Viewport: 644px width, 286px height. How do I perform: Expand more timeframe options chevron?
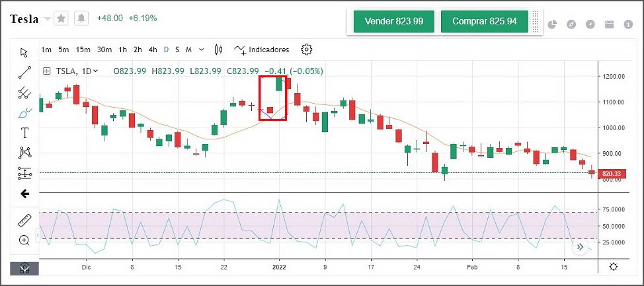(x=201, y=50)
